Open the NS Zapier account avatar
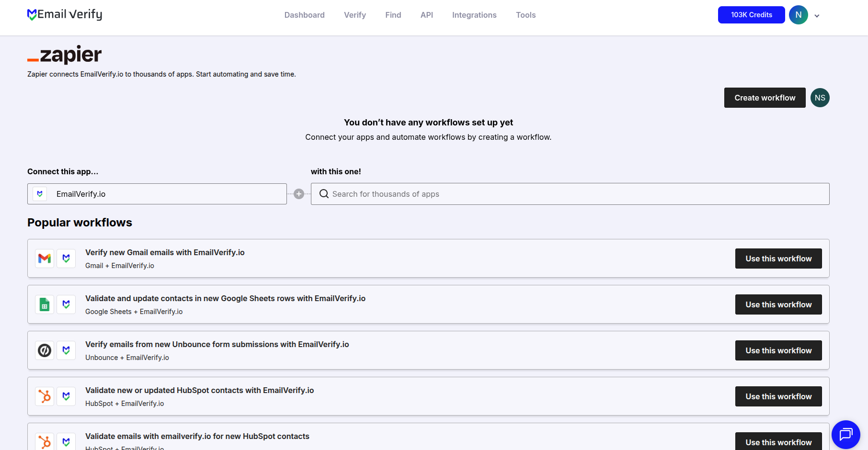 tap(820, 98)
